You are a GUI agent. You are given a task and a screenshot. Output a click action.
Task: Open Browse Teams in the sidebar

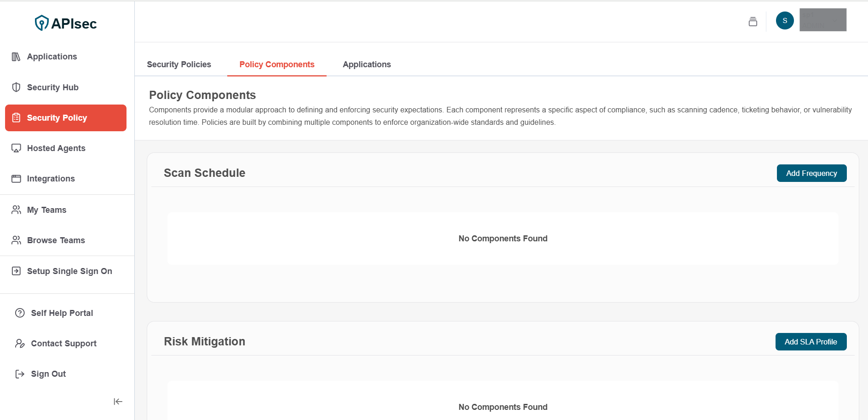click(56, 240)
